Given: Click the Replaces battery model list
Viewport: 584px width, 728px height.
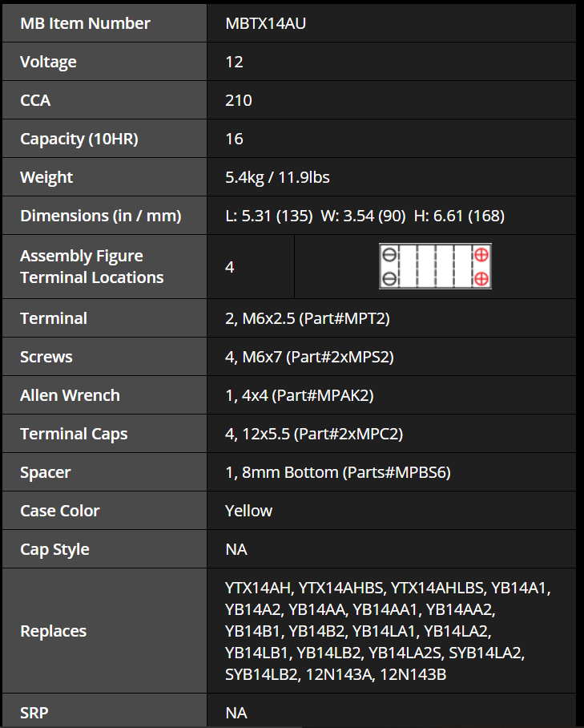Looking at the screenshot, I should click(x=388, y=631).
